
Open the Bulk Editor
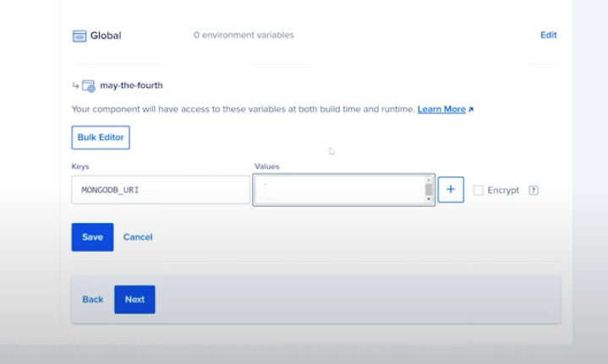point(101,137)
